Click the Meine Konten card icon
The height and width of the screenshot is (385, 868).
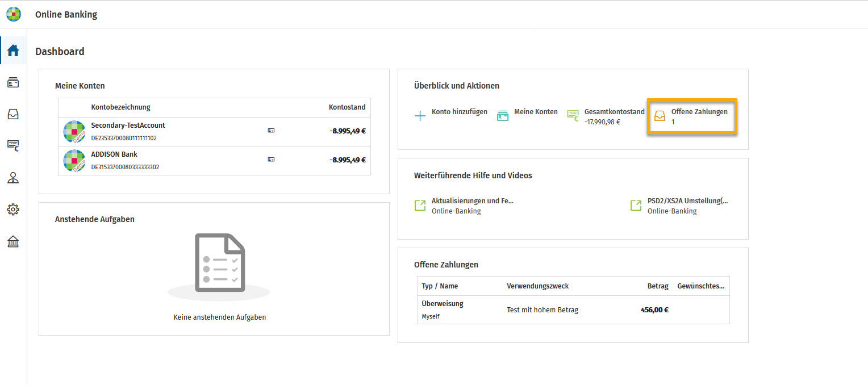pyautogui.click(x=503, y=116)
